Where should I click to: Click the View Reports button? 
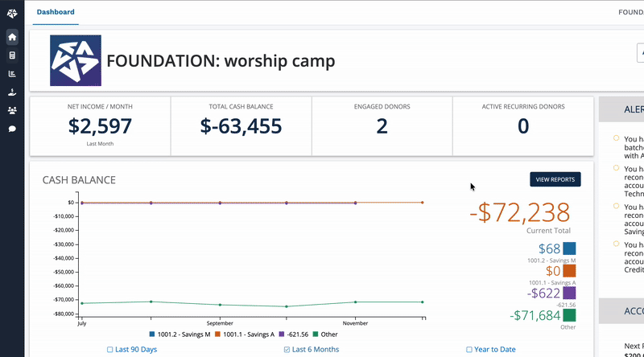coord(555,179)
